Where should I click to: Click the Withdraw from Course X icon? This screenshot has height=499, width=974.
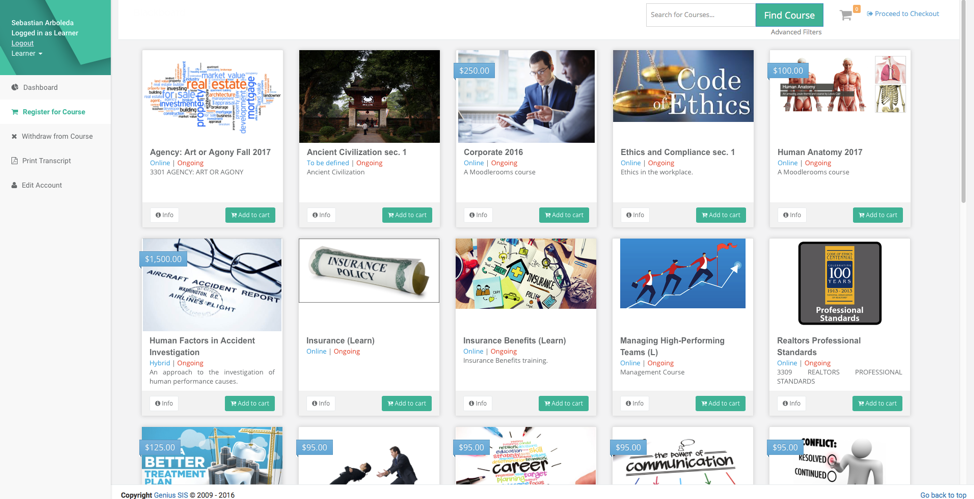click(14, 136)
